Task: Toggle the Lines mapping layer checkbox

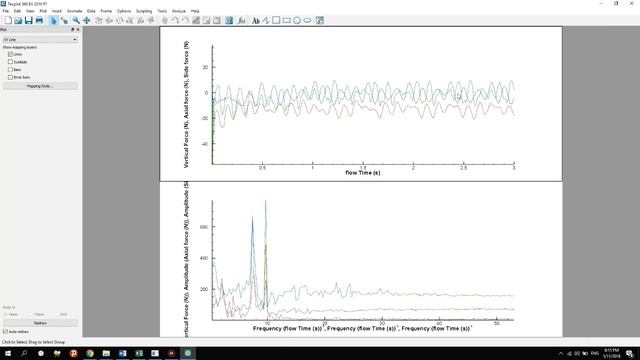Action: point(10,54)
